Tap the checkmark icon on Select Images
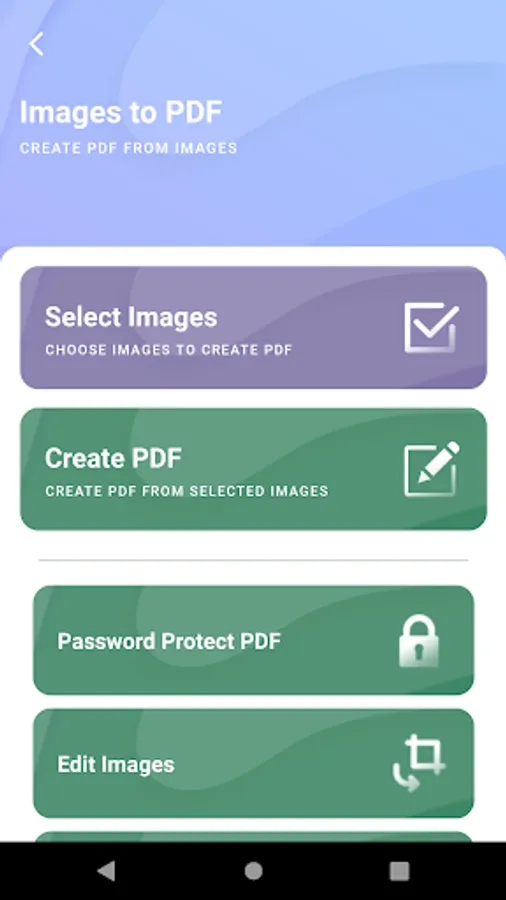The width and height of the screenshot is (506, 900). click(431, 327)
